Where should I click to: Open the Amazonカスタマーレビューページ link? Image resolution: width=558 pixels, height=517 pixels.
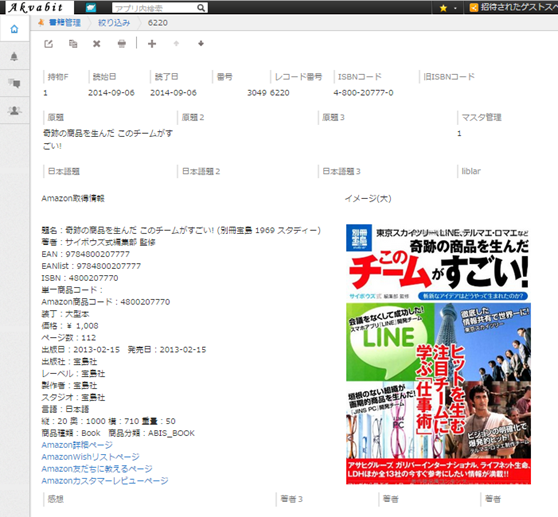pyautogui.click(x=105, y=481)
